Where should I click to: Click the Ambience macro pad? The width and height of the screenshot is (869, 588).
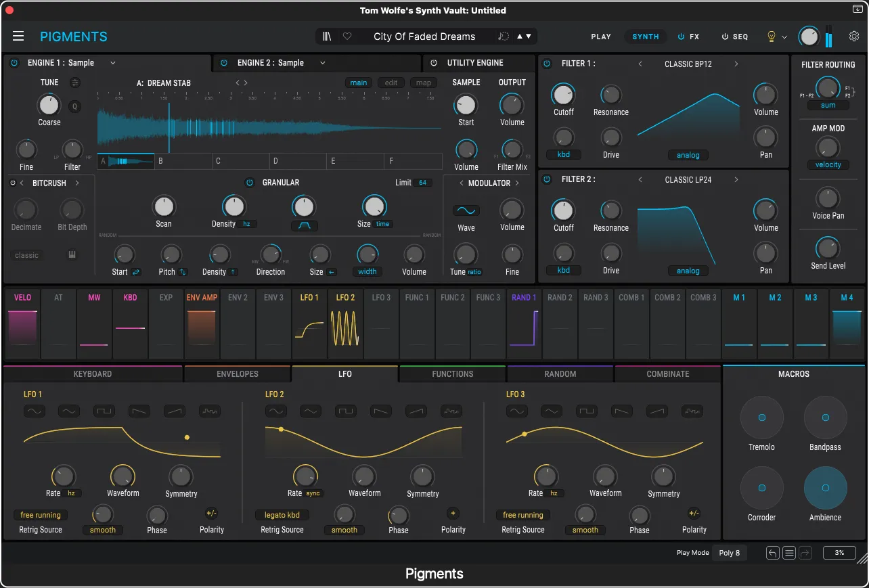point(826,488)
